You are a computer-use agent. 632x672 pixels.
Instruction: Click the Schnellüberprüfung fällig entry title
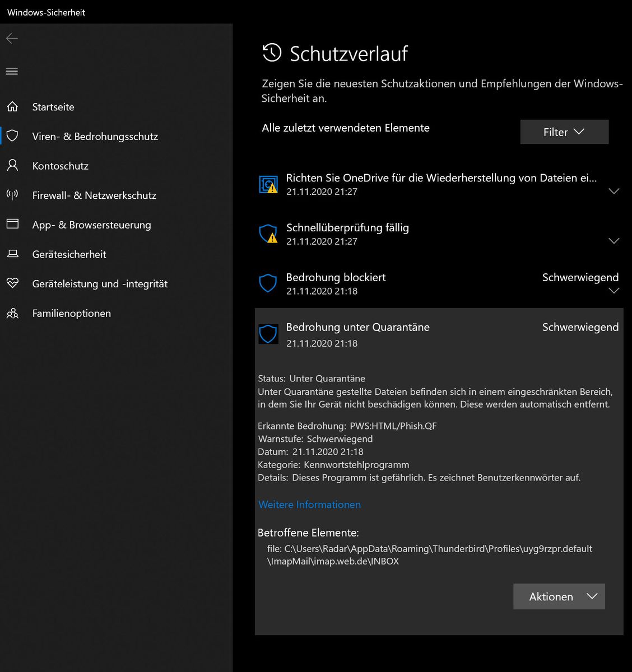click(x=347, y=228)
